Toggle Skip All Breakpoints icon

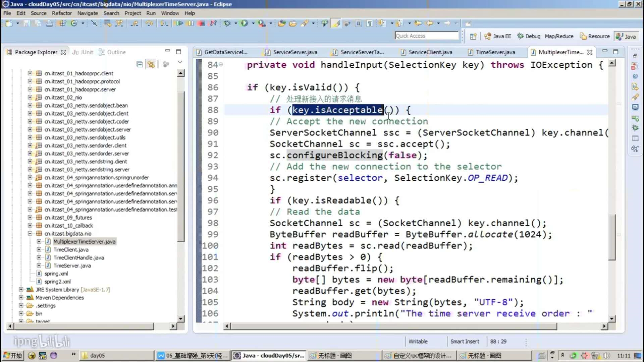click(94, 23)
